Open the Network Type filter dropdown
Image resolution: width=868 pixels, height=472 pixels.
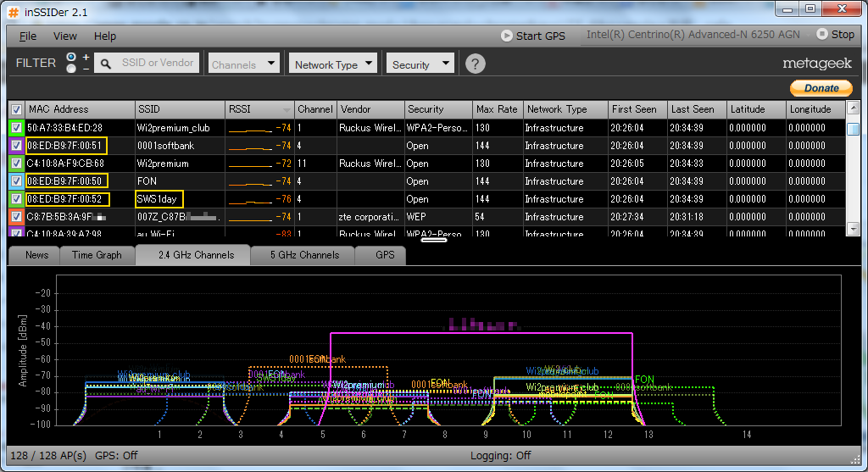tap(332, 64)
